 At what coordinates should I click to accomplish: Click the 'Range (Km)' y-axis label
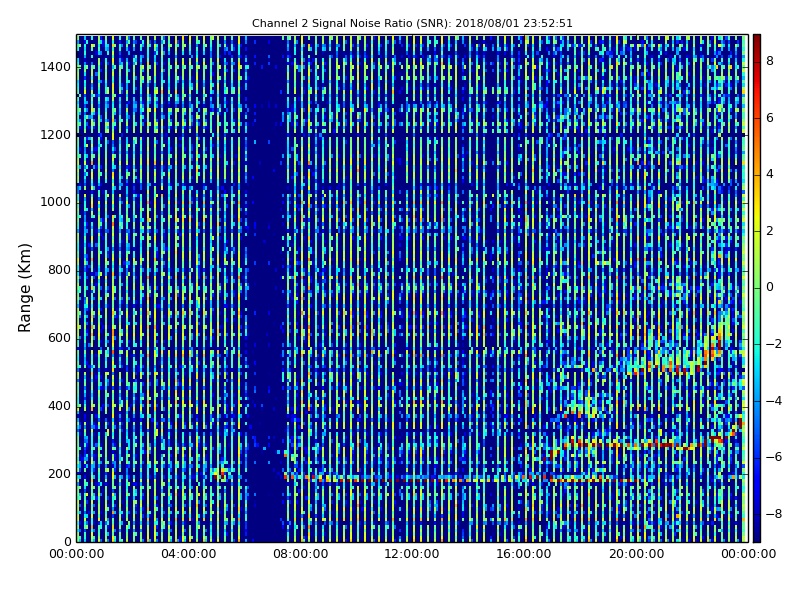(24, 288)
